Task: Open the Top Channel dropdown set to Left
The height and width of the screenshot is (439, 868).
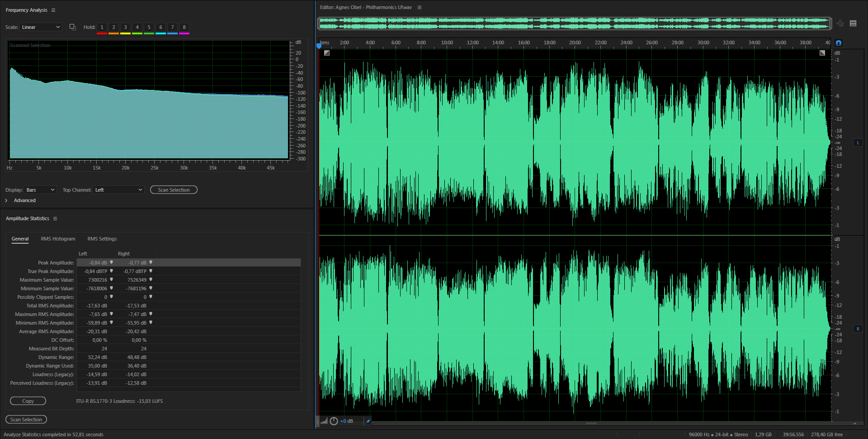Action: 118,190
